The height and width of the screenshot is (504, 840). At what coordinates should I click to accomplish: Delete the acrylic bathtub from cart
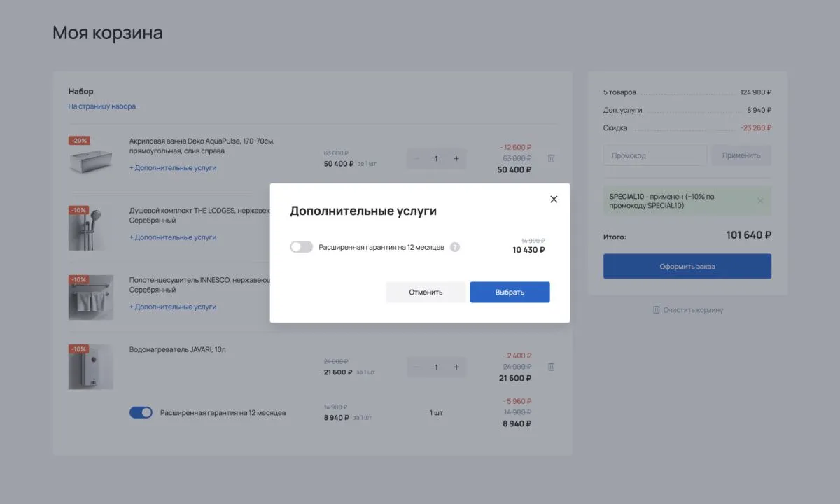pyautogui.click(x=551, y=159)
